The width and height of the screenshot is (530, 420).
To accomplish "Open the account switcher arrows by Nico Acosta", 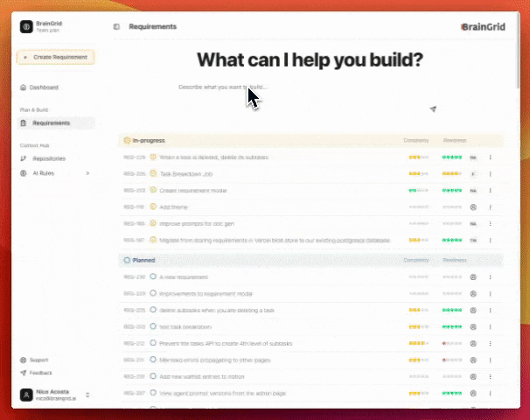I will point(87,395).
